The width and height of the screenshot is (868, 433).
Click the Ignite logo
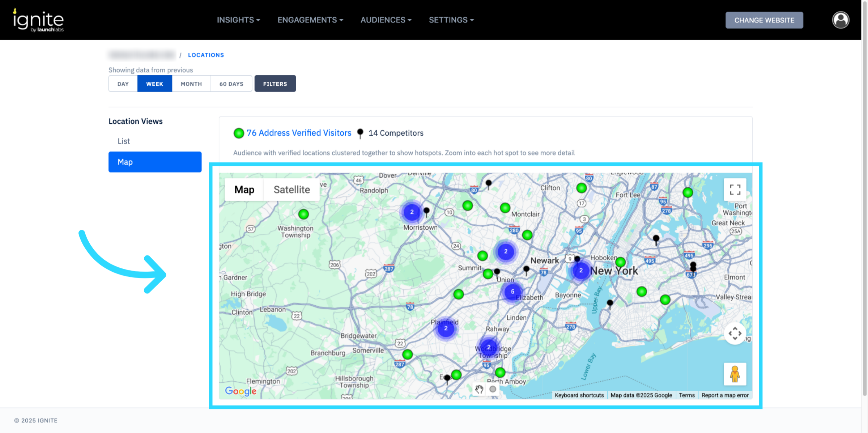click(38, 20)
